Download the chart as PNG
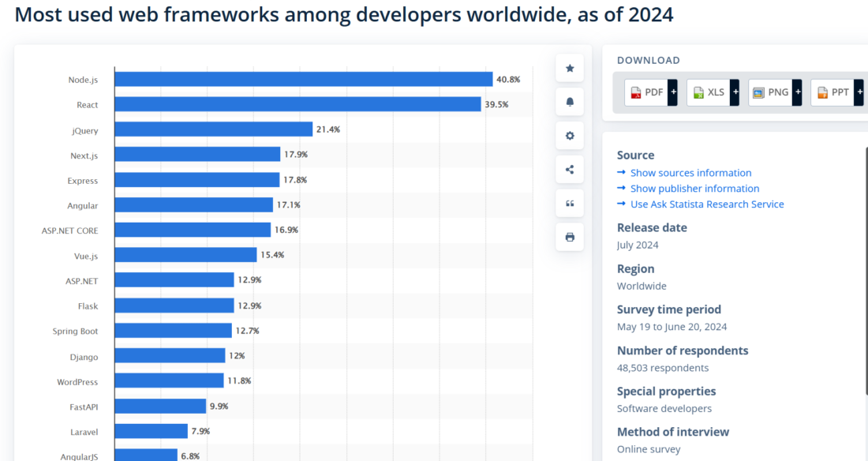The height and width of the screenshot is (461, 868). click(770, 92)
